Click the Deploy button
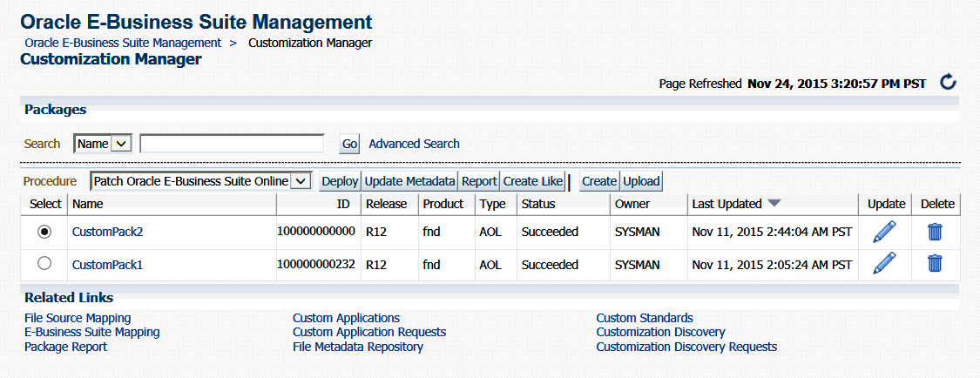 click(x=340, y=181)
